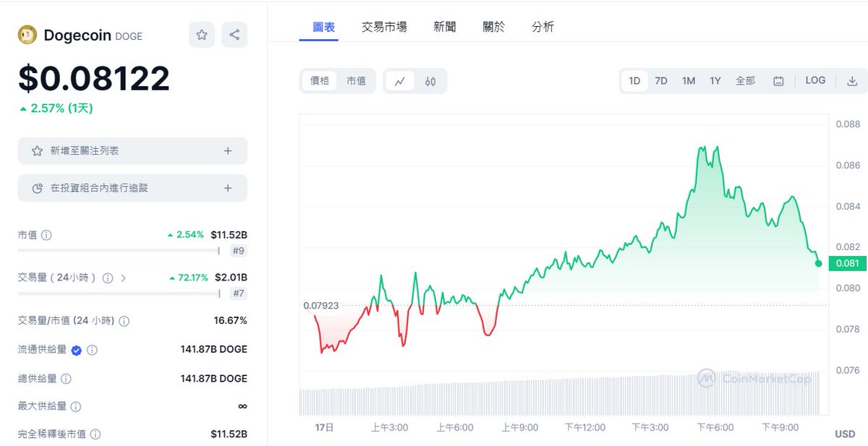Click the ∞ 最大供給量 value
Viewport: 868px width, 446px height.
point(242,407)
